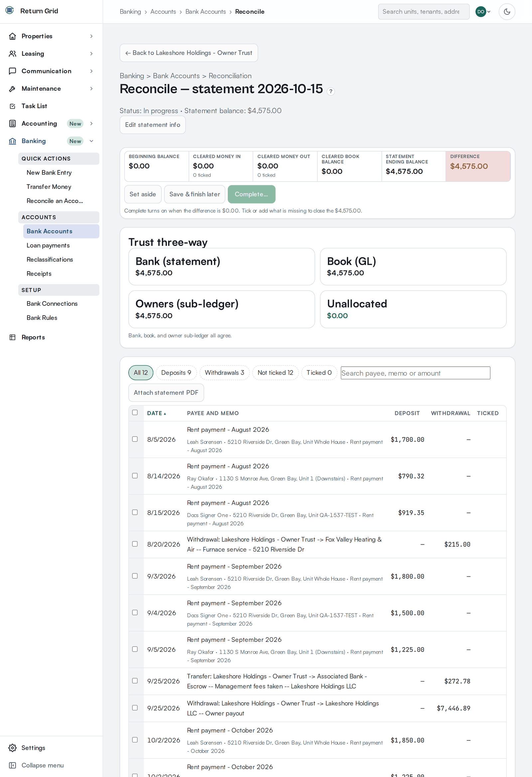Click the Search payee, memo or amount field
Screen dimensions: 532x777
pos(415,373)
